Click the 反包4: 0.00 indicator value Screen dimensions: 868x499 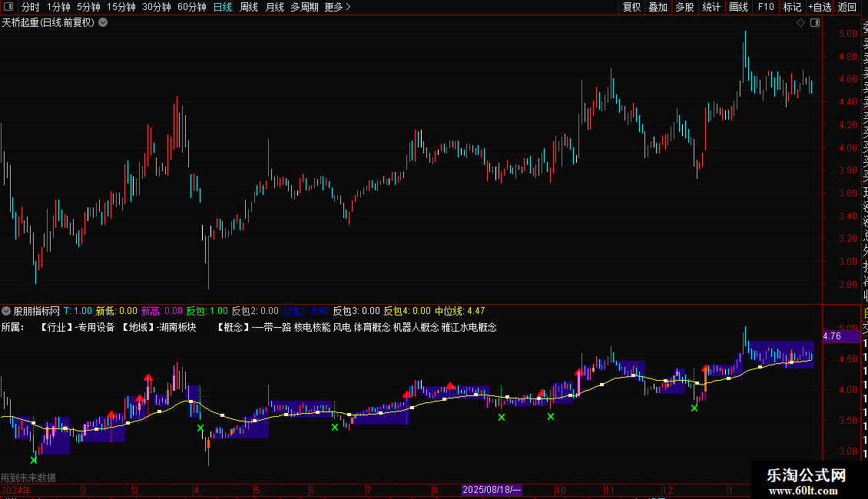[x=407, y=311]
